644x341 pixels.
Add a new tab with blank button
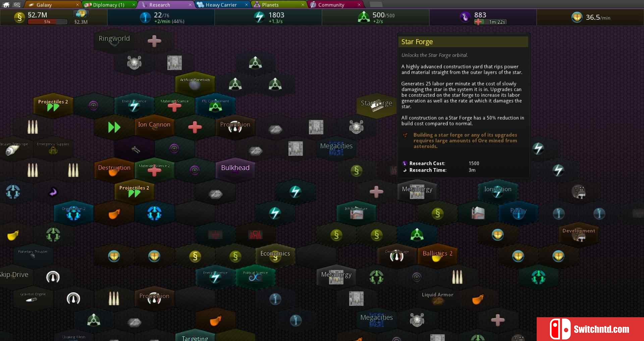[x=376, y=4]
